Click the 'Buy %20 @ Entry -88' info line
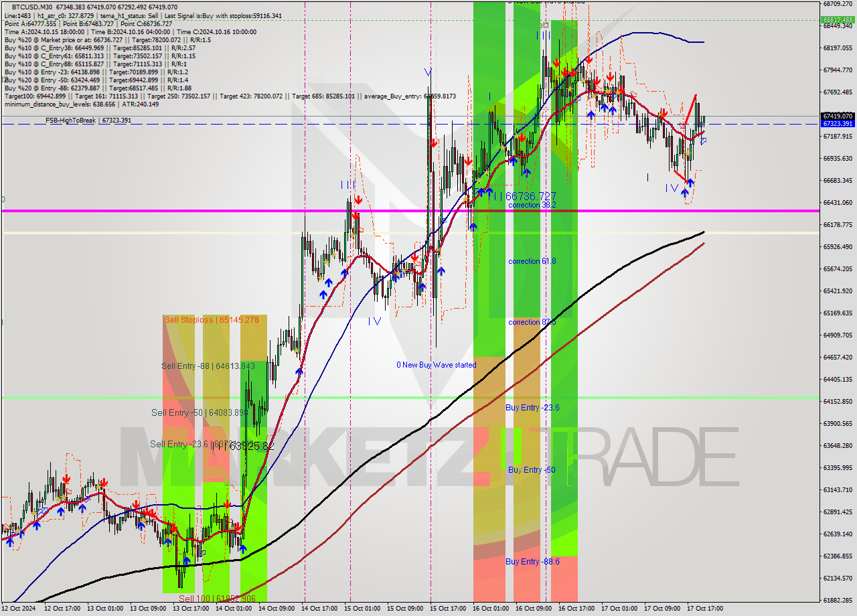Screen dimensions: 857x616 coord(98,88)
